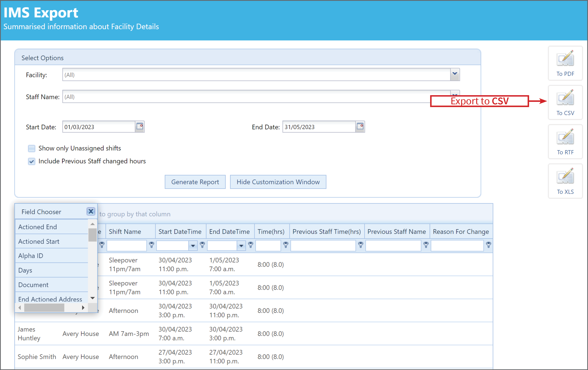This screenshot has height=370, width=588.
Task: Select Actioned Start in Field Chooser
Action: [x=52, y=241]
